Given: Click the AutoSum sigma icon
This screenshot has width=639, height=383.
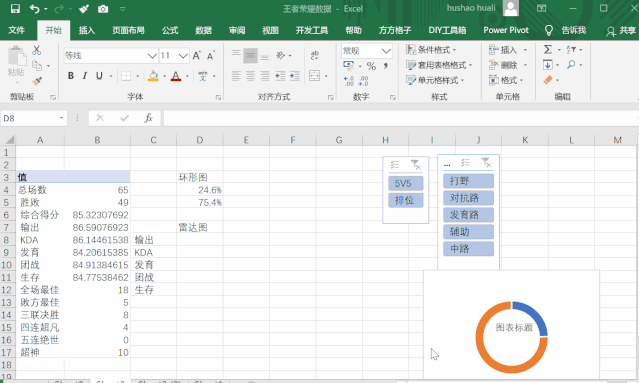Looking at the screenshot, I should (548, 50).
